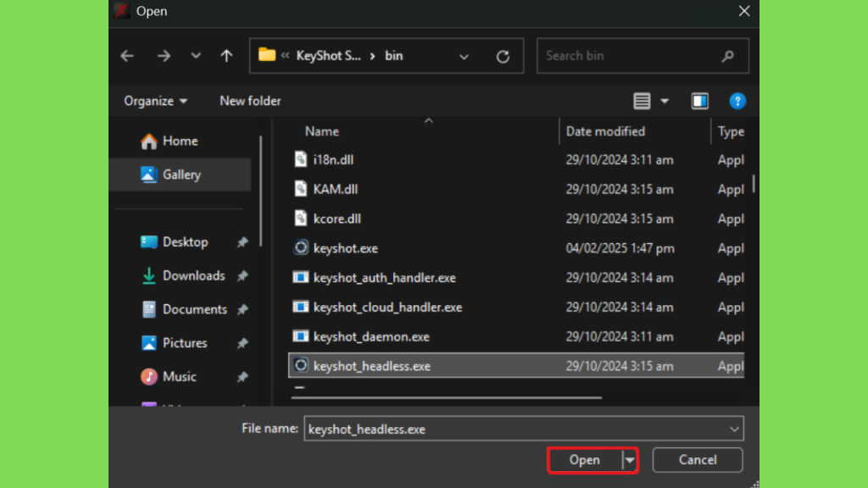868x488 pixels.
Task: Click the keyshot_daemon.exe file icon
Action: pyautogui.click(x=301, y=335)
